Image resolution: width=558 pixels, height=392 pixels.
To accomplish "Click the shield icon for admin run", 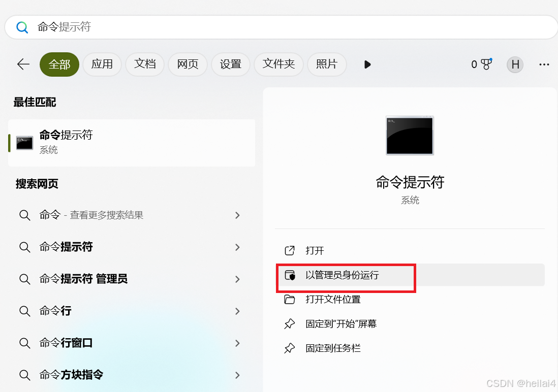I will [290, 275].
